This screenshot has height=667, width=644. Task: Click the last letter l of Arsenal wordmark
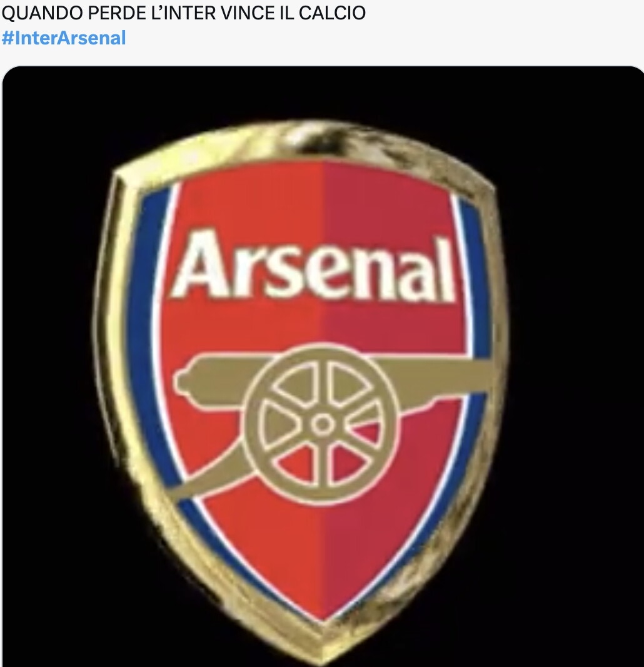pyautogui.click(x=446, y=268)
